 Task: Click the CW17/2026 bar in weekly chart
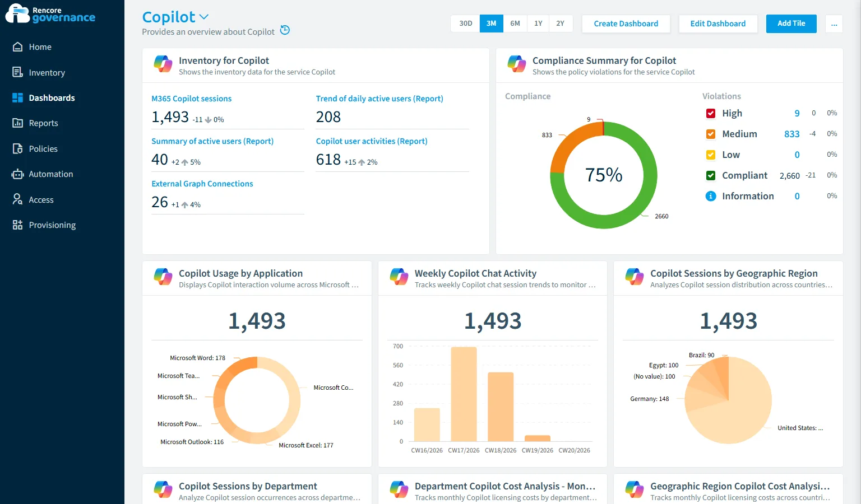[464, 394]
